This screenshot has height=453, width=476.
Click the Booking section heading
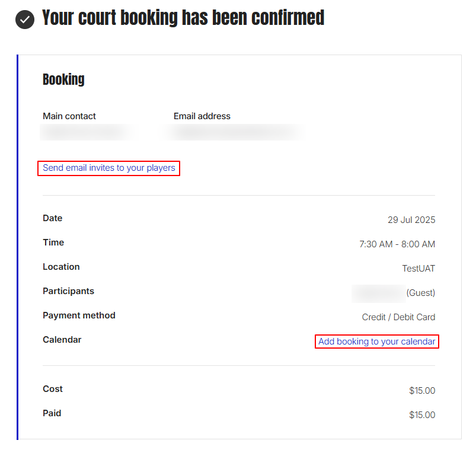(63, 79)
